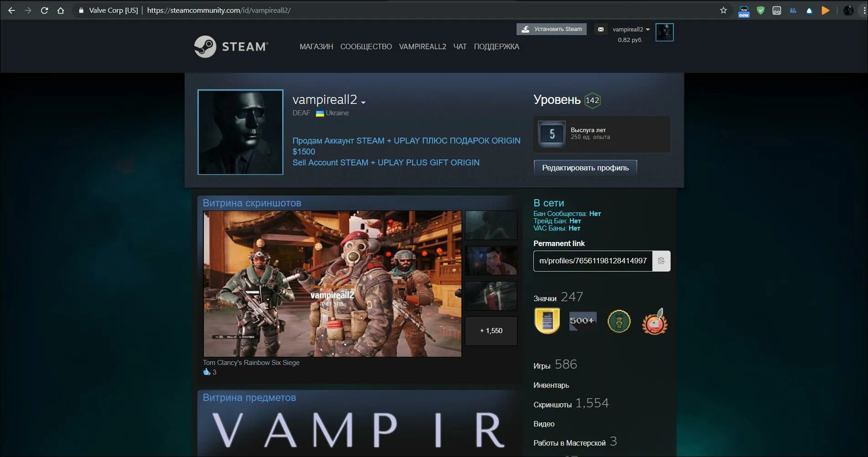Click Витрина скриншотов heading
868x457 pixels.
(x=252, y=203)
